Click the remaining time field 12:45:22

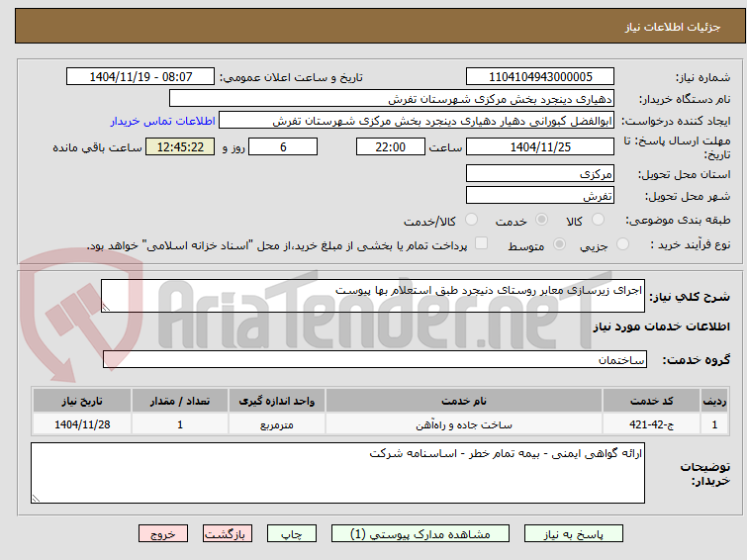[x=180, y=146]
